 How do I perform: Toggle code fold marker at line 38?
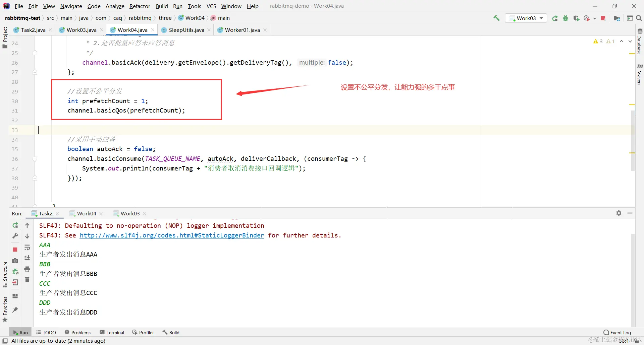(35, 178)
